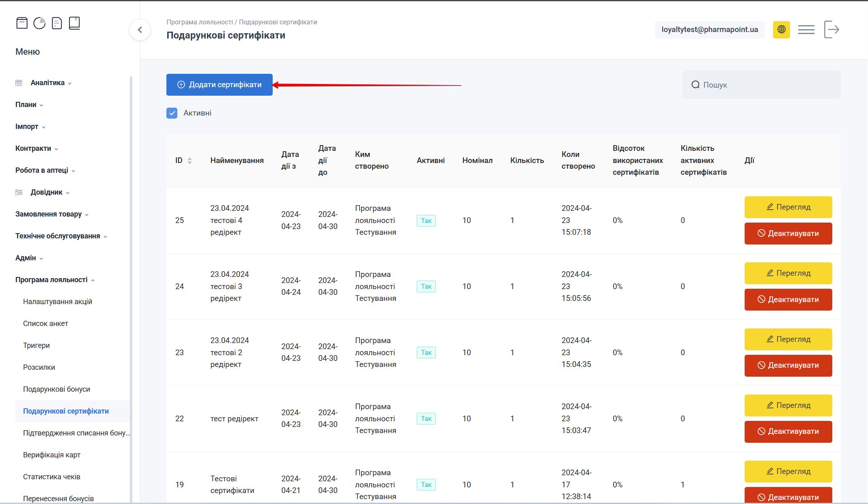Viewport: 868px width, 504px height.
Task: Open Подарункові бонуси menu item
Action: [x=56, y=389]
